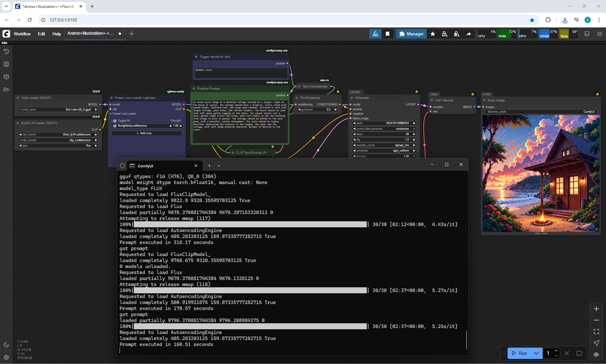
Task: Click the share arrow toolbar icon
Action: point(469,34)
